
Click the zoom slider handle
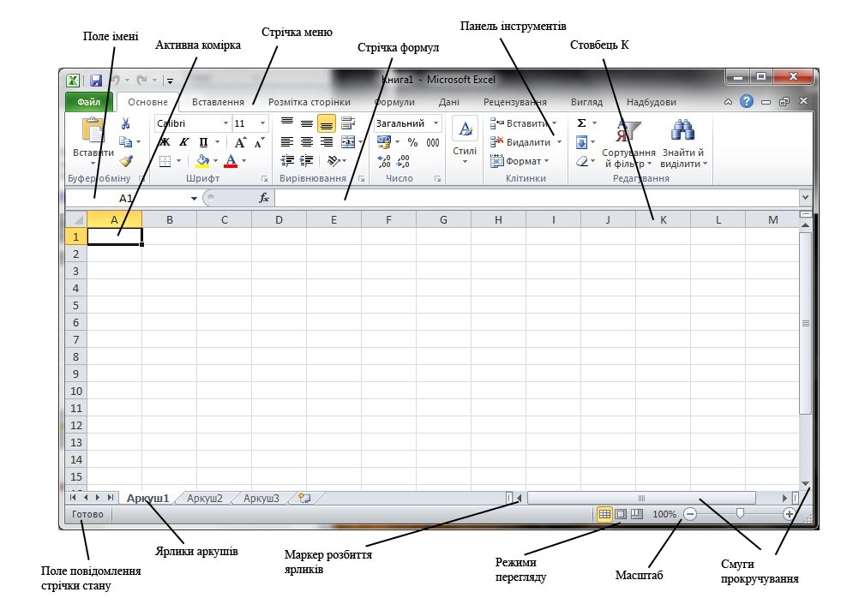[x=740, y=513]
